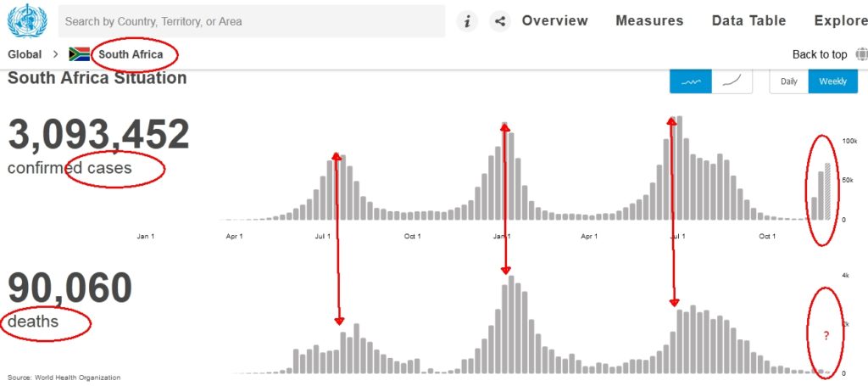The width and height of the screenshot is (868, 386).
Task: Click the tallest bar in deaths chart
Action: click(x=511, y=325)
